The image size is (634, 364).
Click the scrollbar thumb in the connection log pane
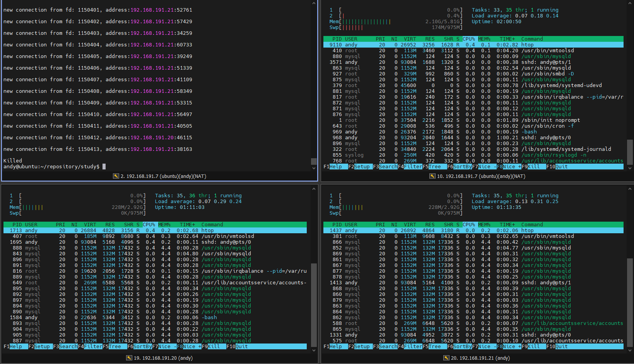click(314, 161)
